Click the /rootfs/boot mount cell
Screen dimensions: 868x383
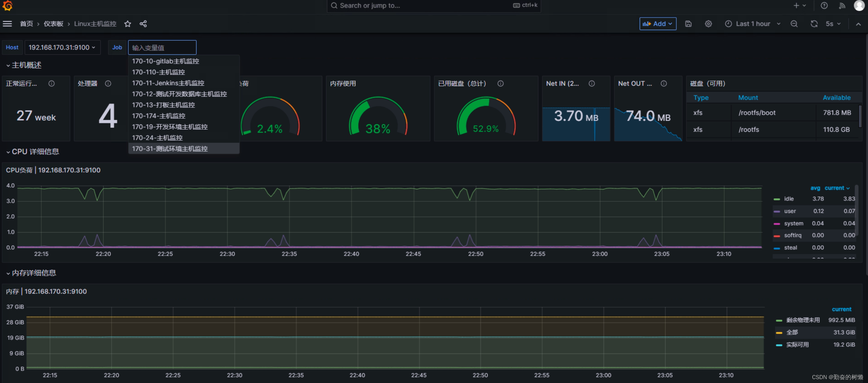pos(773,113)
